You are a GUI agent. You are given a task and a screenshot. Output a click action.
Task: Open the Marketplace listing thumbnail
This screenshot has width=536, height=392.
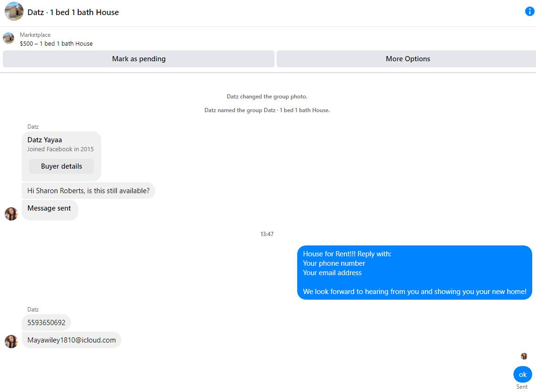click(x=8, y=38)
